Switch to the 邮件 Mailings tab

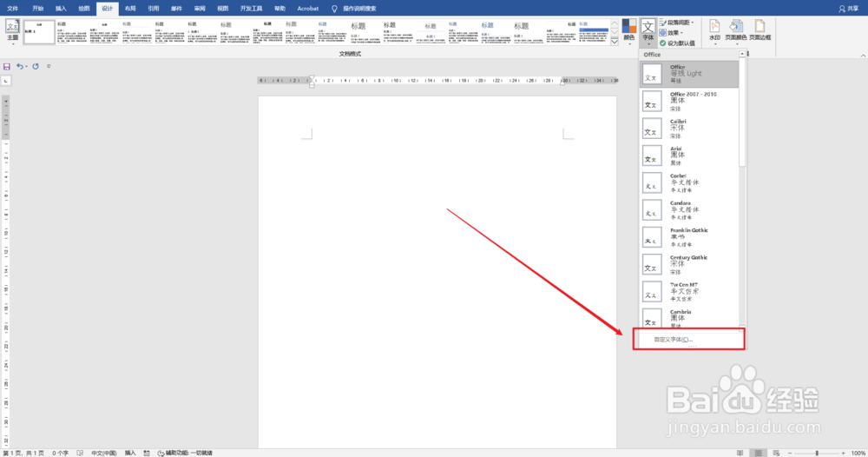tap(176, 9)
